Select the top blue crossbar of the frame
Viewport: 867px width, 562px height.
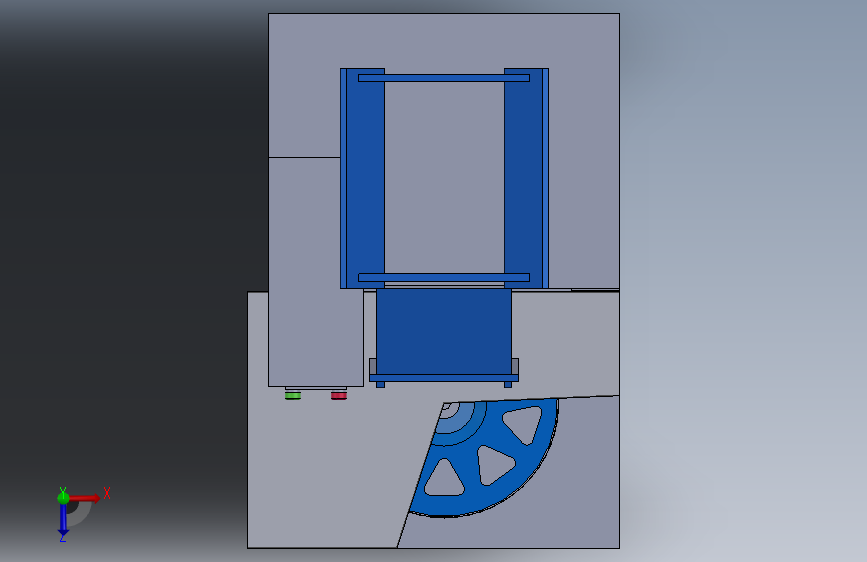[x=444, y=78]
